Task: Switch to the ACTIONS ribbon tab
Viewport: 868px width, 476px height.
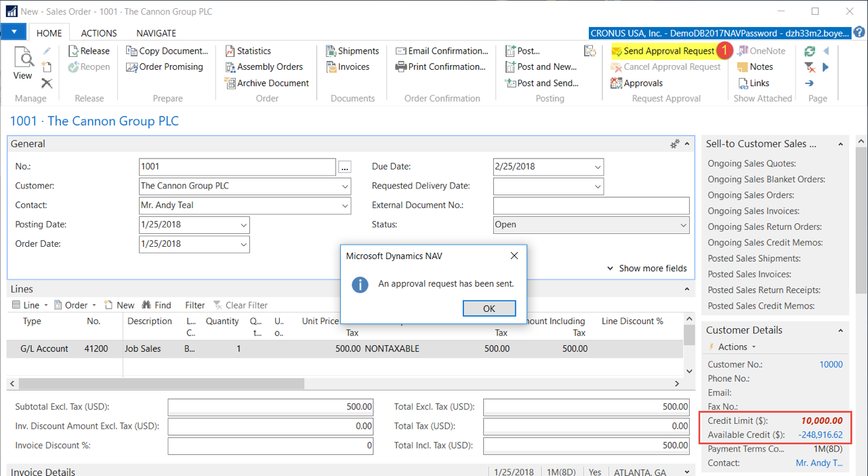Action: coord(98,33)
